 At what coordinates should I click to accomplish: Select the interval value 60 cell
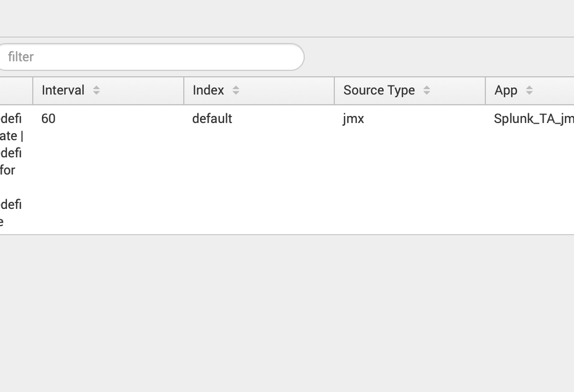(x=48, y=119)
